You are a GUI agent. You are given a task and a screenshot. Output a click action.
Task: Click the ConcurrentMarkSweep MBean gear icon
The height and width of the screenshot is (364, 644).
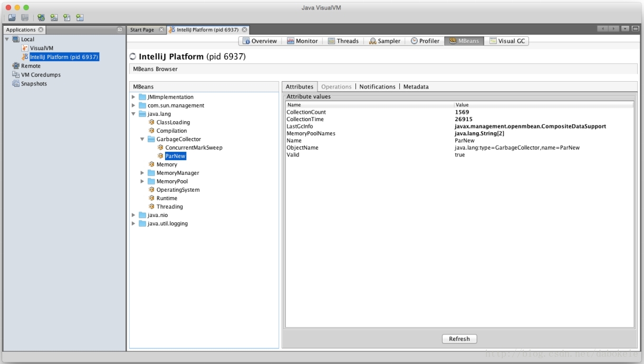click(160, 147)
